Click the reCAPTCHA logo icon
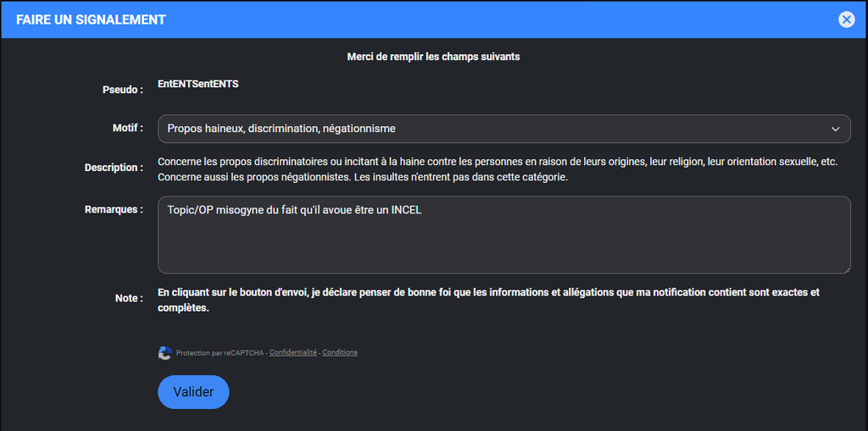The width and height of the screenshot is (868, 431). [x=165, y=353]
